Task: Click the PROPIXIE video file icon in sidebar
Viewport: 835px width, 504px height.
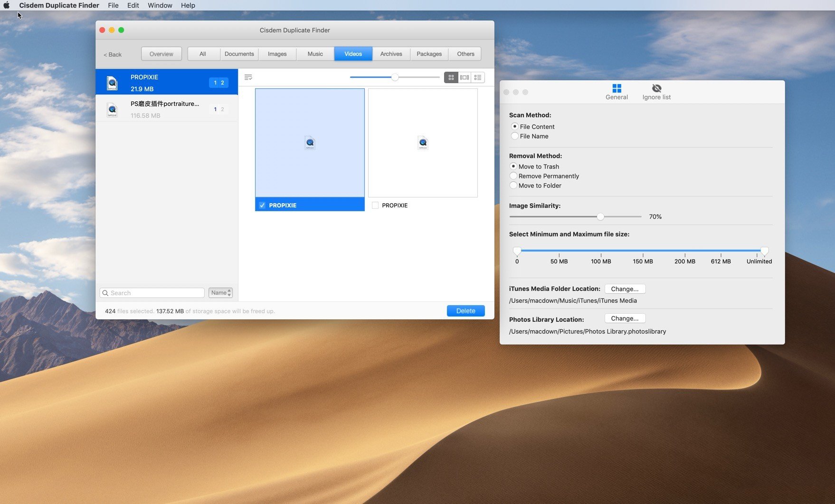Action: (112, 83)
